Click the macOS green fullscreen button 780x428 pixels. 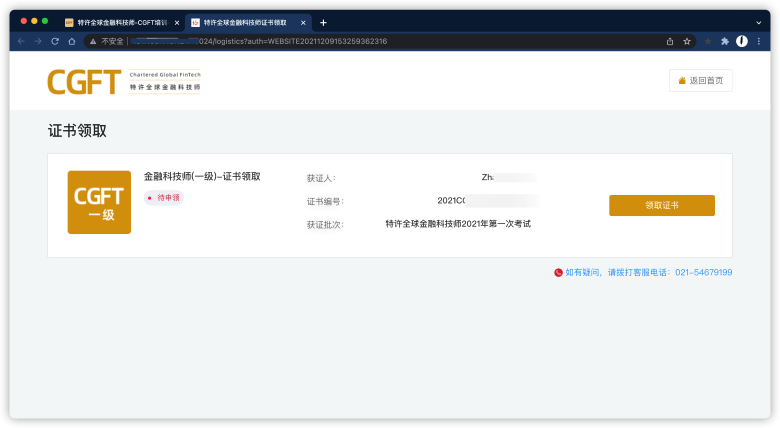click(45, 21)
